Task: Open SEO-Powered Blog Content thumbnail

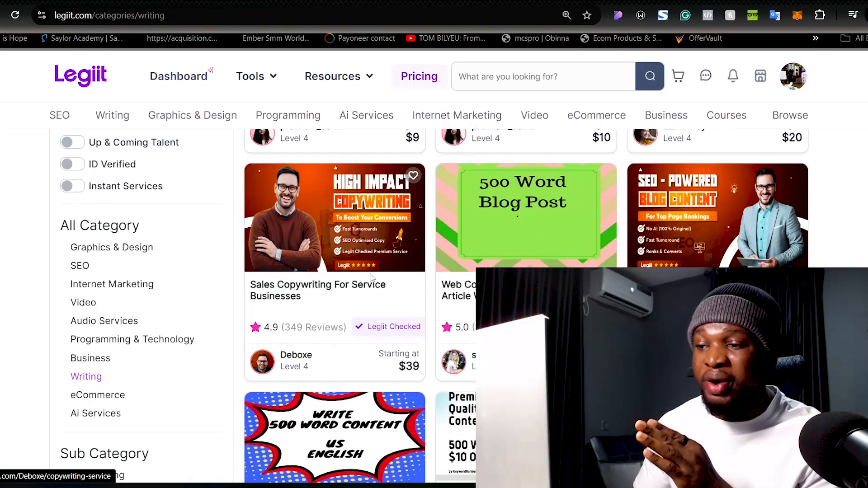Action: tap(717, 215)
